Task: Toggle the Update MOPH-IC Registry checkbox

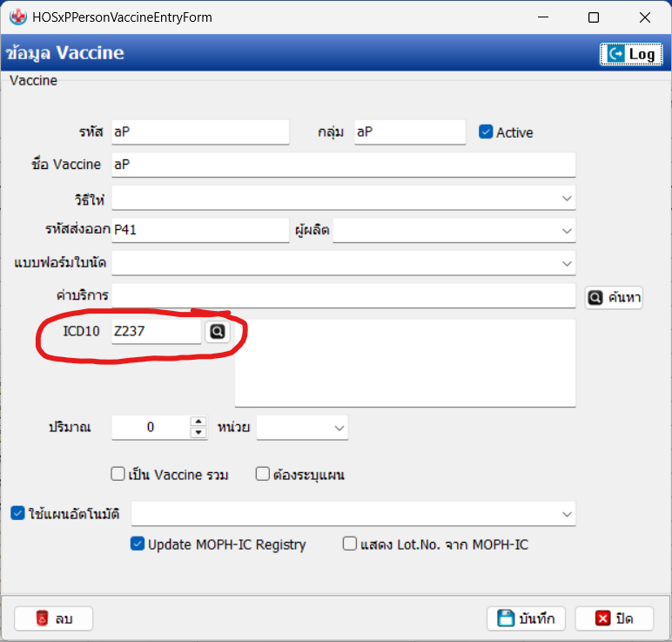Action: point(137,544)
